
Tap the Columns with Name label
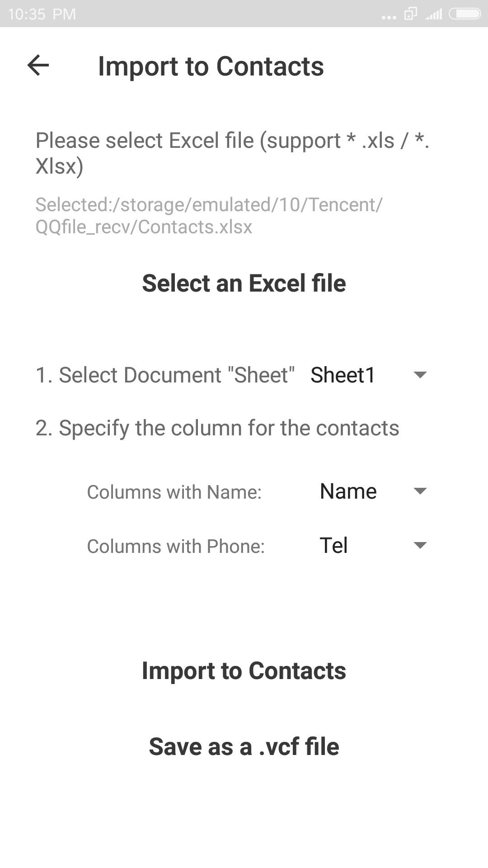174,492
